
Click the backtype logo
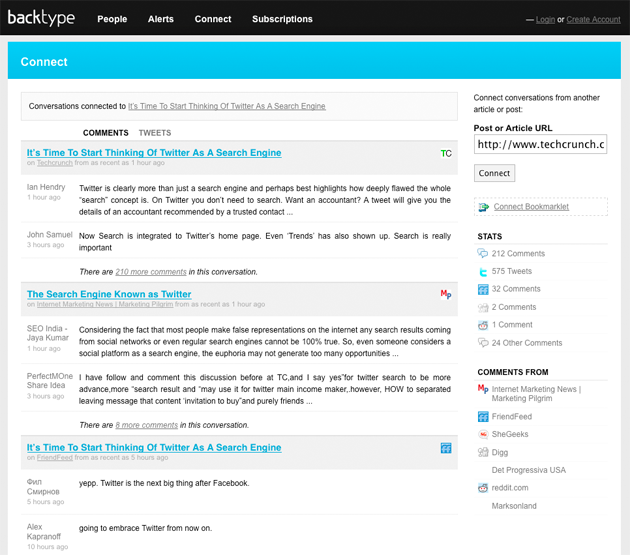click(x=41, y=18)
